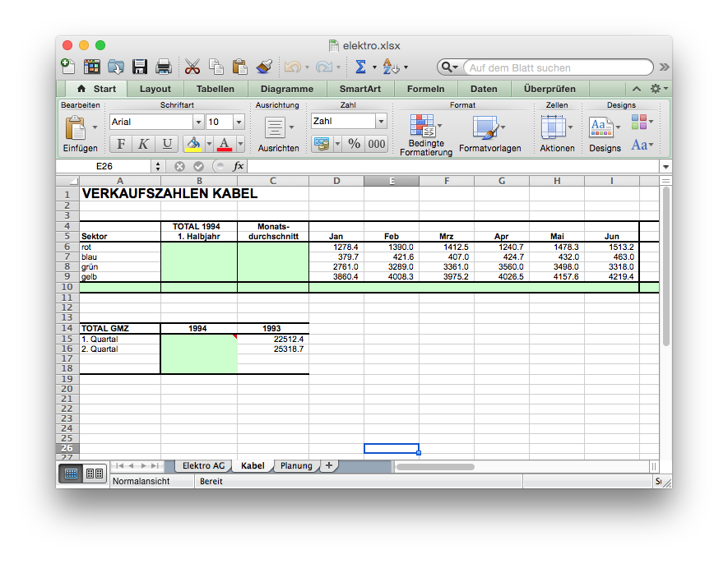This screenshot has width=728, height=564.
Task: Click the yellow fill color swatch
Action: [x=193, y=144]
